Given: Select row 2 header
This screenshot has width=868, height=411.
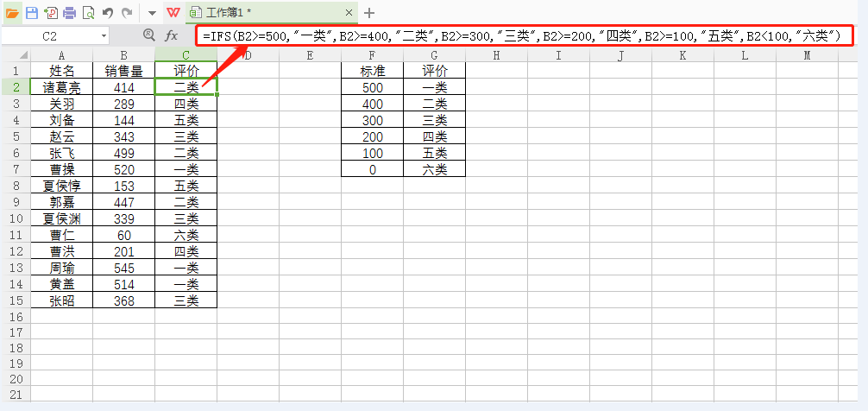Looking at the screenshot, I should 16,87.
